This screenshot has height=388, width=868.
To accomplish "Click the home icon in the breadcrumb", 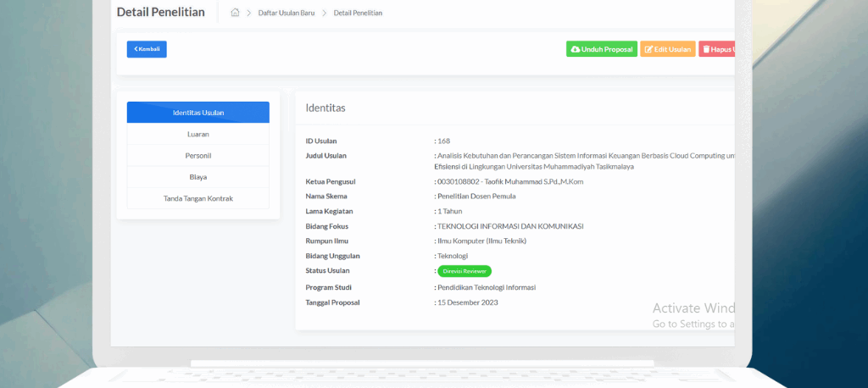I will [235, 13].
